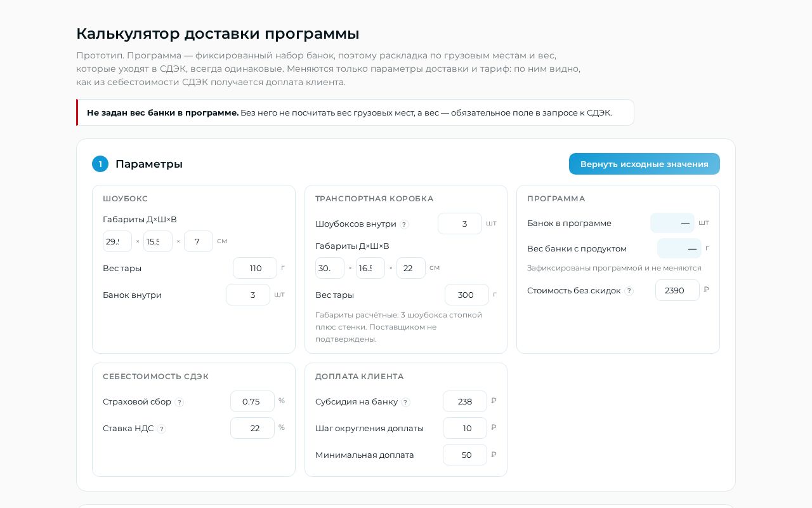The height and width of the screenshot is (508, 812).
Task: Click the help icon next to Стоимость без скидок
Action: coord(629,291)
